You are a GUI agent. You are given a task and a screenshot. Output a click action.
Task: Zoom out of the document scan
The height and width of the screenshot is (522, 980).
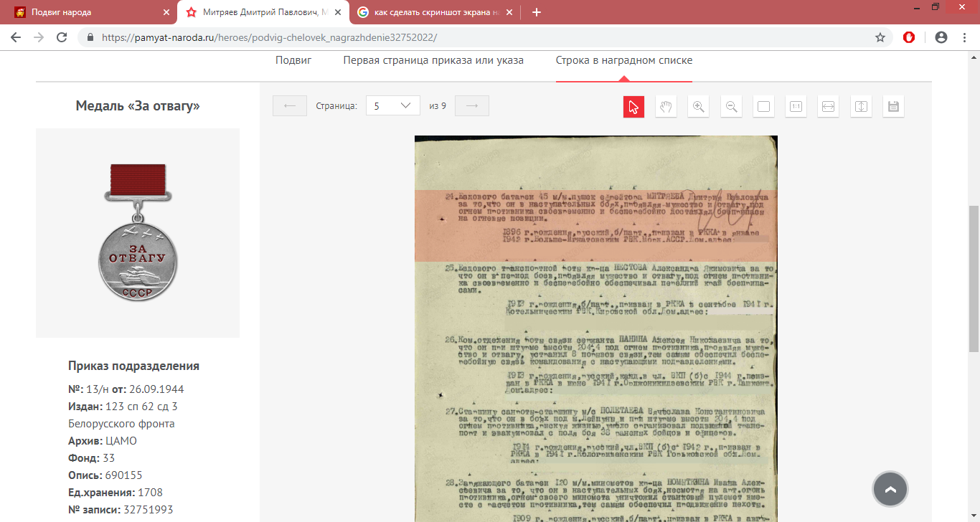(x=731, y=106)
